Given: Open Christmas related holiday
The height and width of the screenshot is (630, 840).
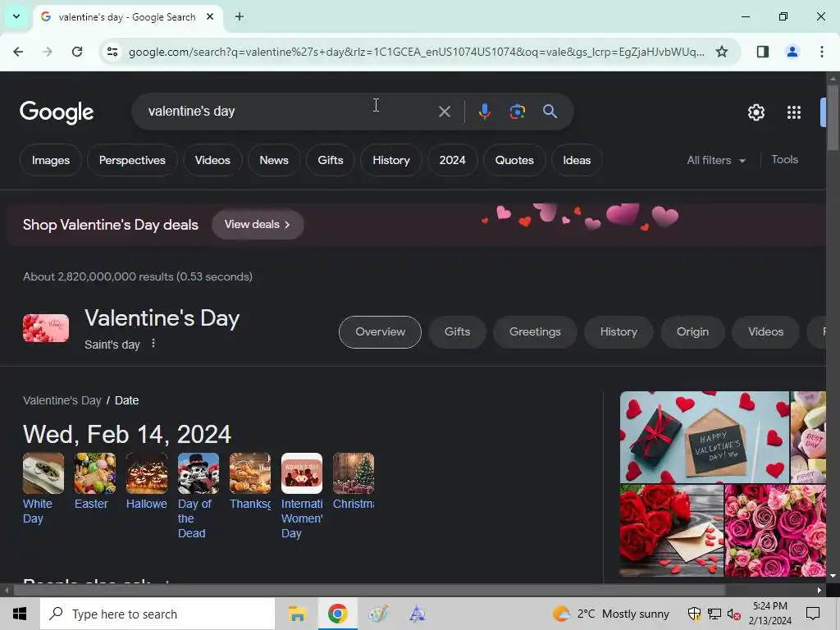Looking at the screenshot, I should pos(353,482).
